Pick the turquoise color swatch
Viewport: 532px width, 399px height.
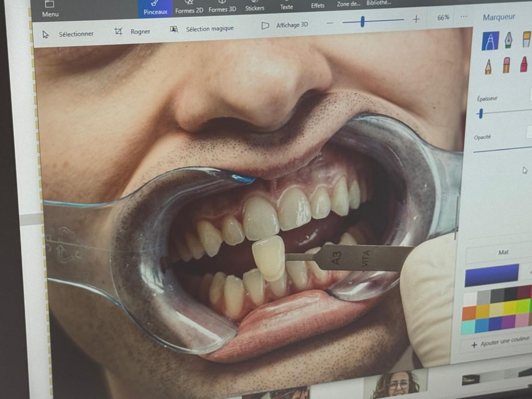click(468, 327)
